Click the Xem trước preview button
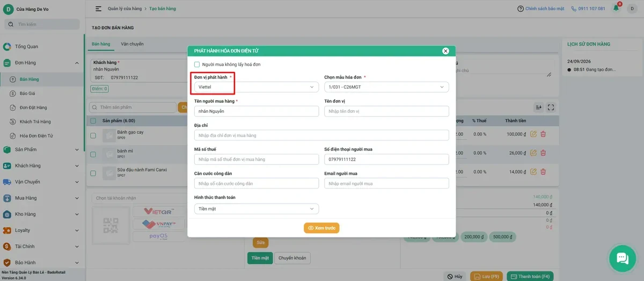This screenshot has height=281, width=644. (321, 228)
